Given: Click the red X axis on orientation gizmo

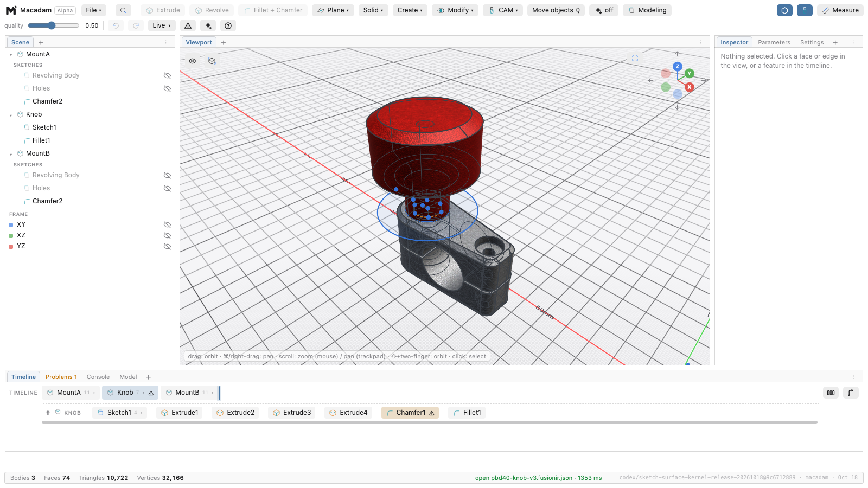Looking at the screenshot, I should pos(690,87).
